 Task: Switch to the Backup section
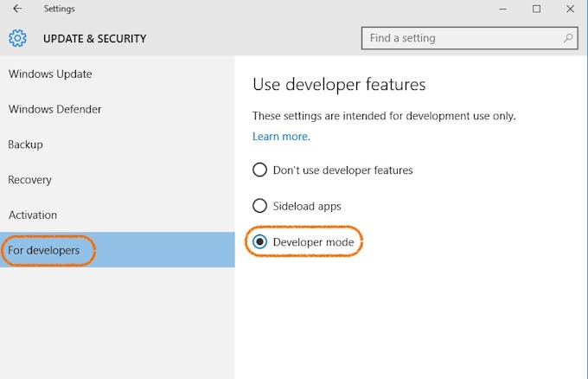[26, 145]
